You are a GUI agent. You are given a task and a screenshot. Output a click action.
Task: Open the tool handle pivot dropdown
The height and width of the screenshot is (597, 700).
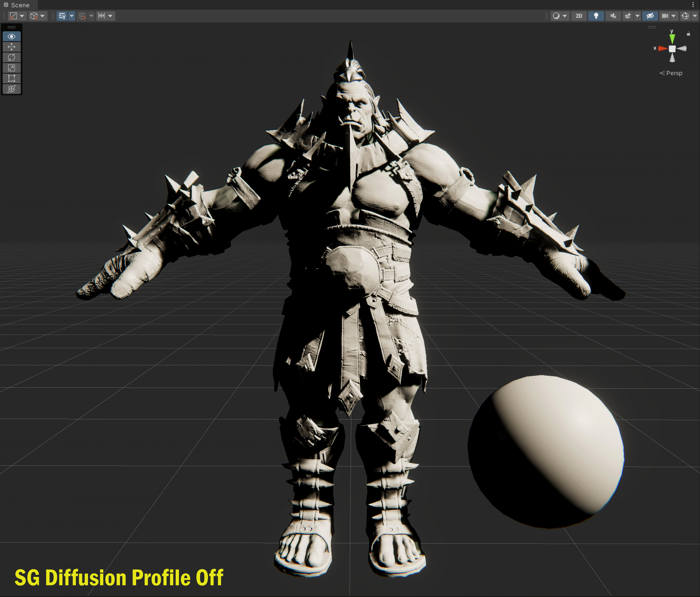[x=17, y=16]
